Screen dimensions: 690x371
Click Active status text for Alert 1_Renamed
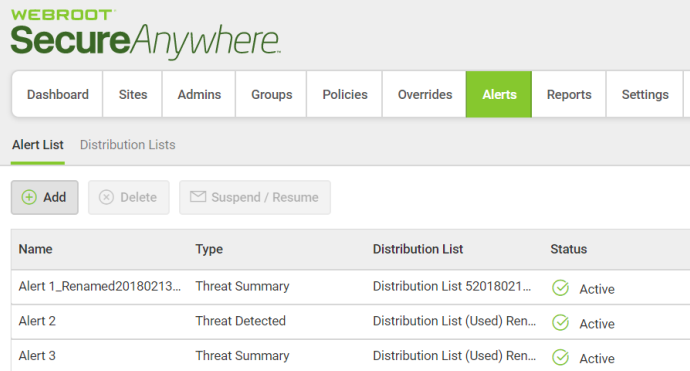tap(597, 289)
